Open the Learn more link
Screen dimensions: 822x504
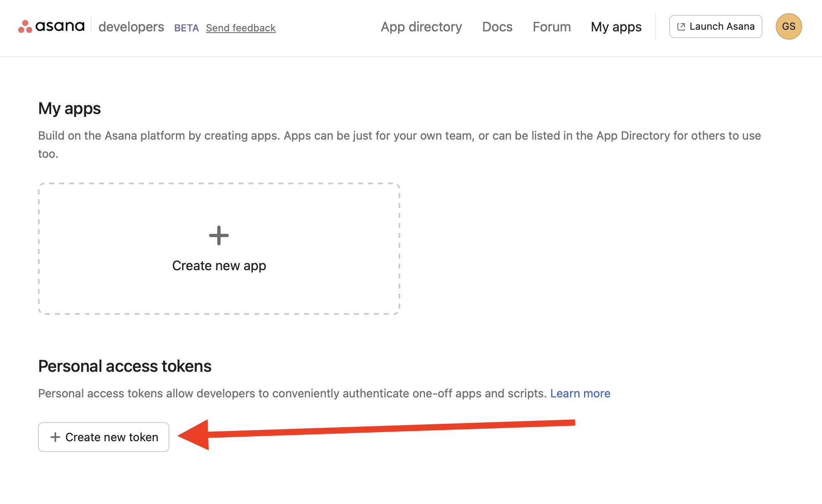(x=580, y=393)
